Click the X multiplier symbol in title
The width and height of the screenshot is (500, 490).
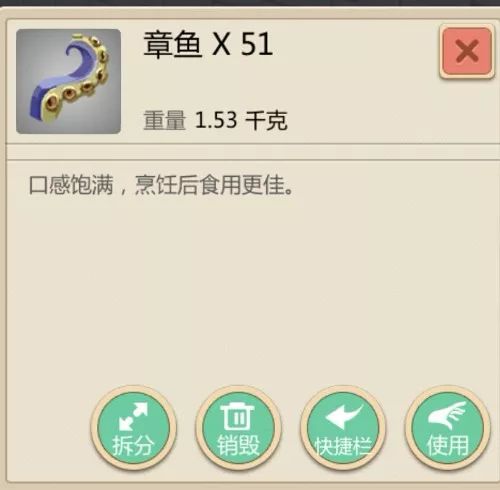[x=221, y=44]
